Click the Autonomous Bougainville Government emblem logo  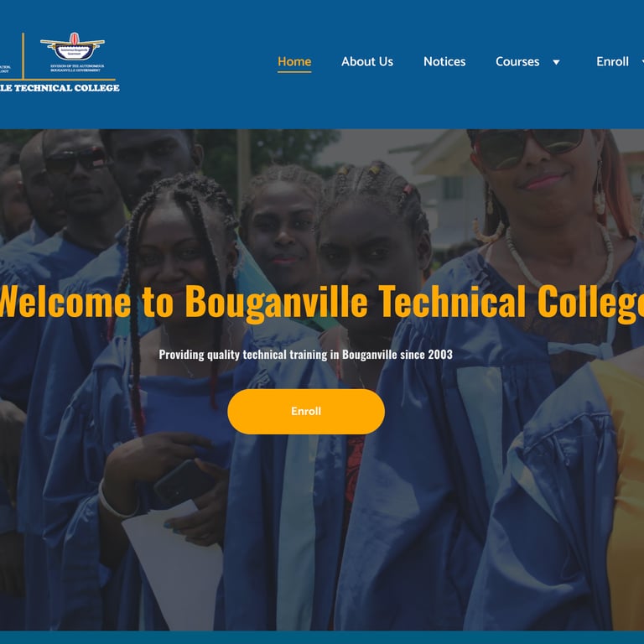coord(73,45)
